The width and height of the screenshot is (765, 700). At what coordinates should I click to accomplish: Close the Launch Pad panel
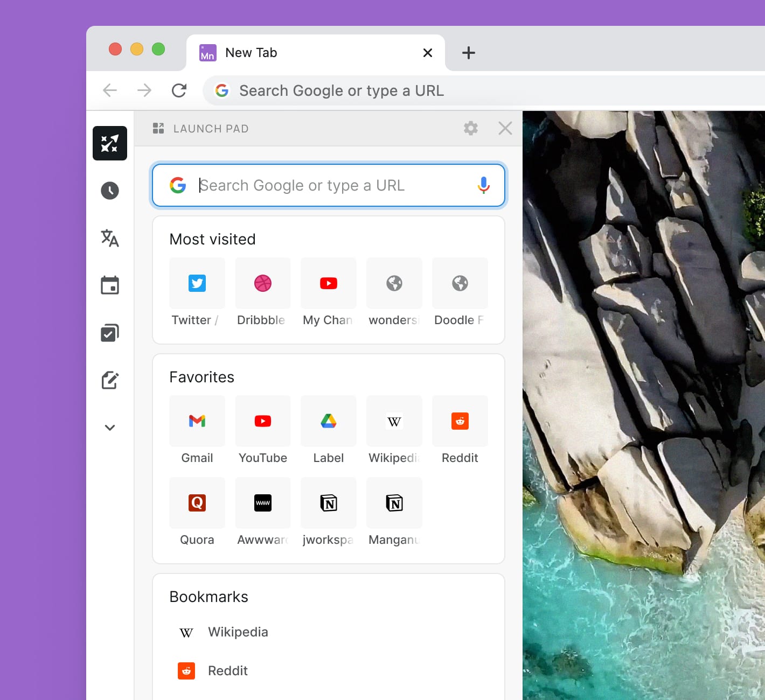tap(505, 128)
